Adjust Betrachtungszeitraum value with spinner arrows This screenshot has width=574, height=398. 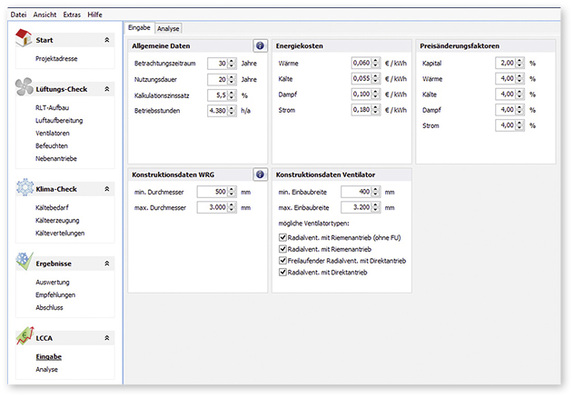(x=231, y=63)
